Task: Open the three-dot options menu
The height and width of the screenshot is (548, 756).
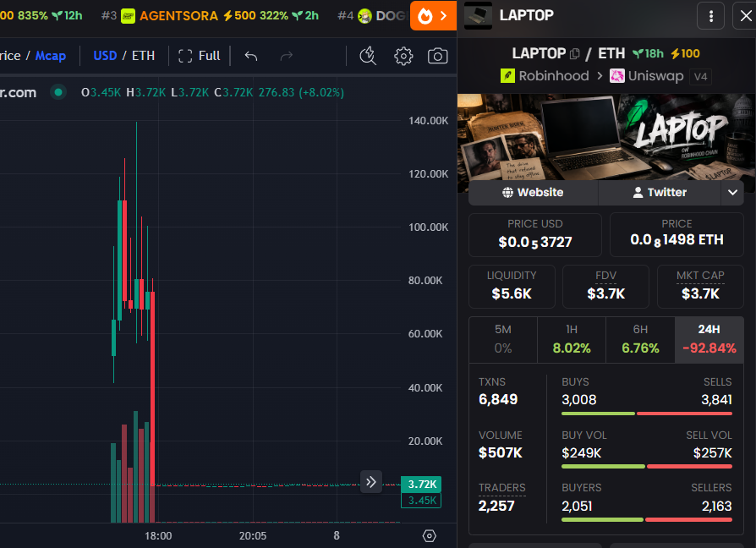Action: tap(710, 16)
